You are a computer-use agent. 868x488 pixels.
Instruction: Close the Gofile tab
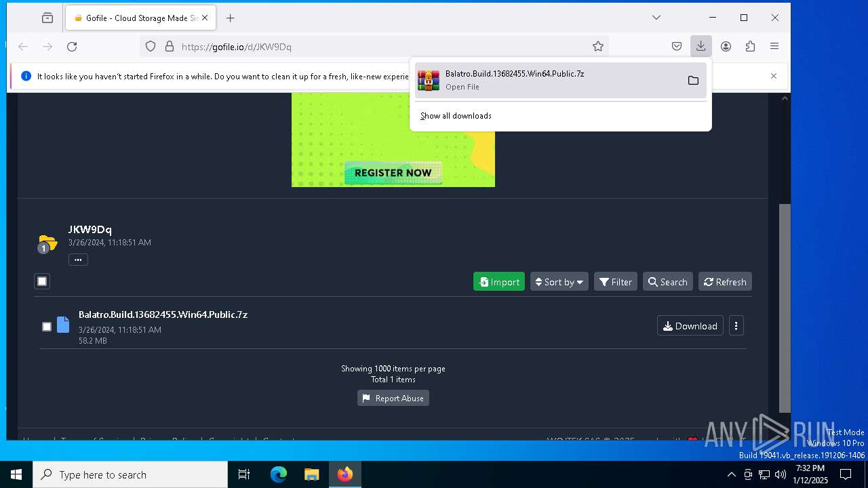(205, 18)
